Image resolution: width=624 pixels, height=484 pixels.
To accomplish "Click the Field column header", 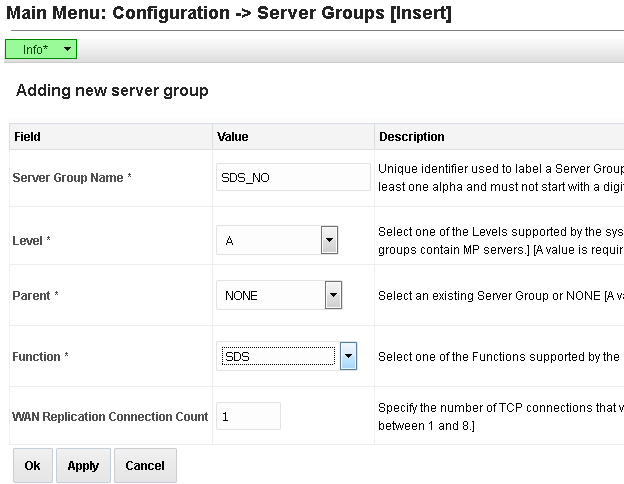I will (28, 136).
